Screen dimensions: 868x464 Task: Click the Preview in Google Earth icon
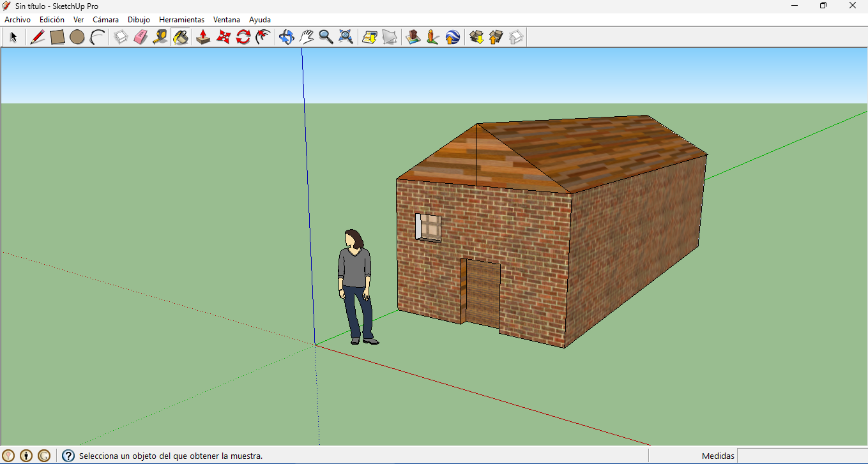pyautogui.click(x=453, y=37)
